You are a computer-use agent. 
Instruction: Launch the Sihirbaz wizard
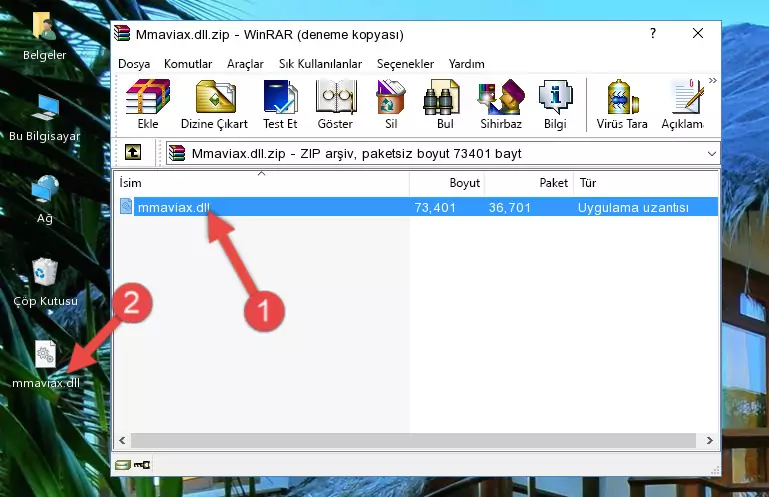[501, 104]
